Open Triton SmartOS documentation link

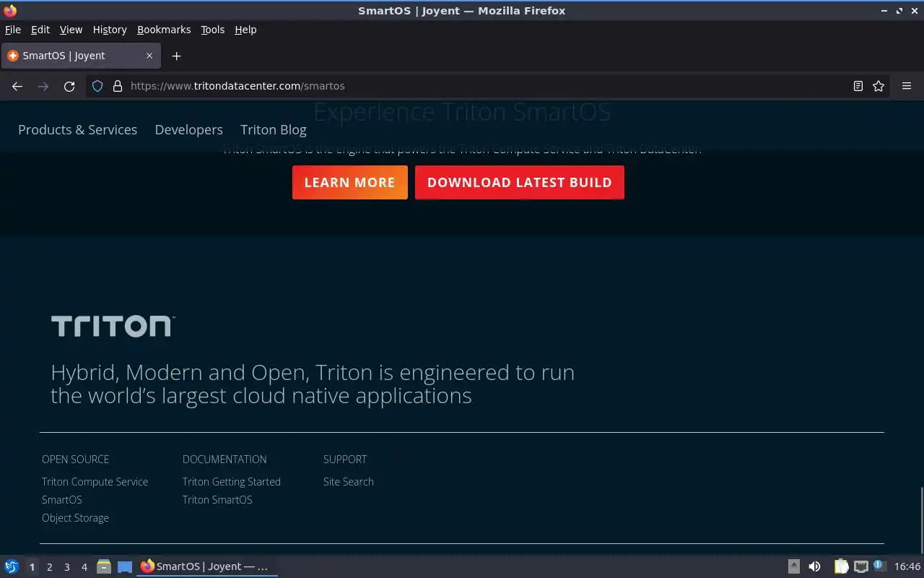pos(217,500)
